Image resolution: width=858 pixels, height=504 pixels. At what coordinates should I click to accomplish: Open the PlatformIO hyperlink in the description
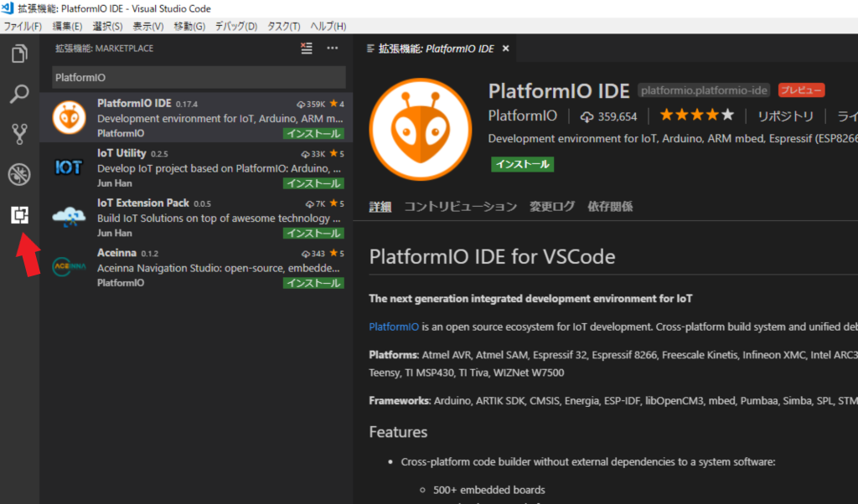[x=394, y=326]
